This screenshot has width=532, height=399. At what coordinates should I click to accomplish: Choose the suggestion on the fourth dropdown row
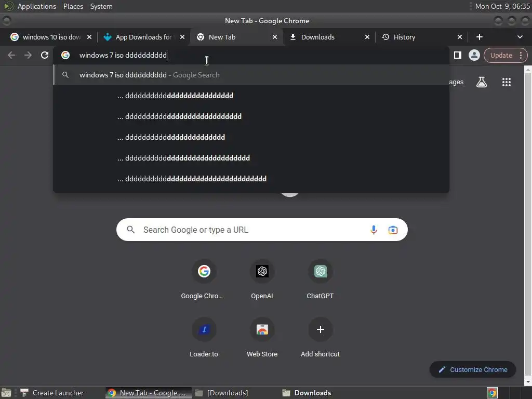point(251,137)
